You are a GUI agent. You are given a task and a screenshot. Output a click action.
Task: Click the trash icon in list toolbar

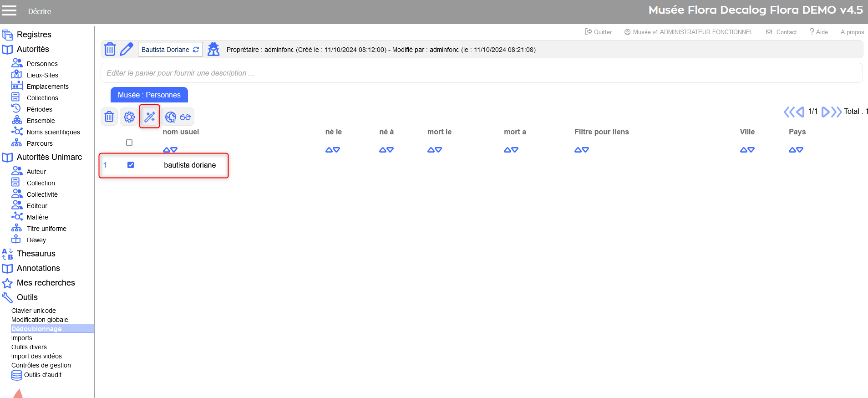point(109,117)
